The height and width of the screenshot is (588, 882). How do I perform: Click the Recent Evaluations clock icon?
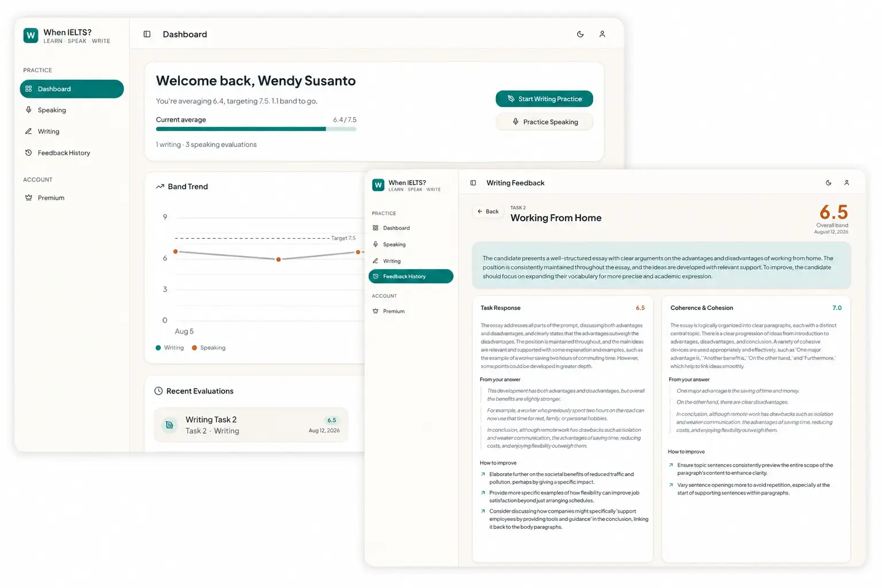click(158, 391)
